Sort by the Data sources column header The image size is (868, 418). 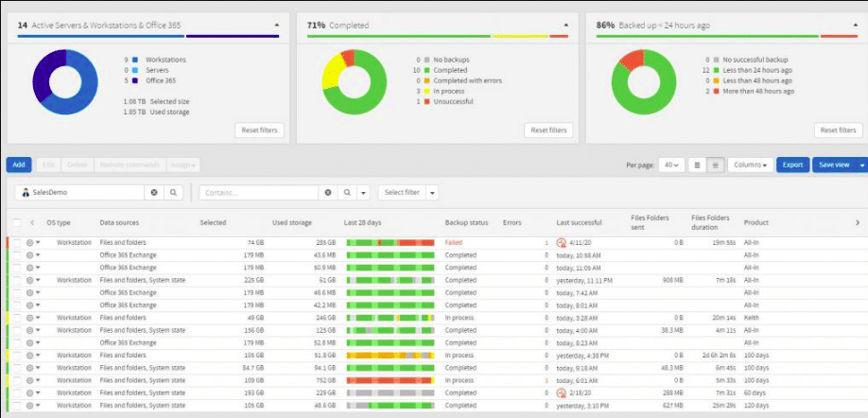[x=119, y=222]
